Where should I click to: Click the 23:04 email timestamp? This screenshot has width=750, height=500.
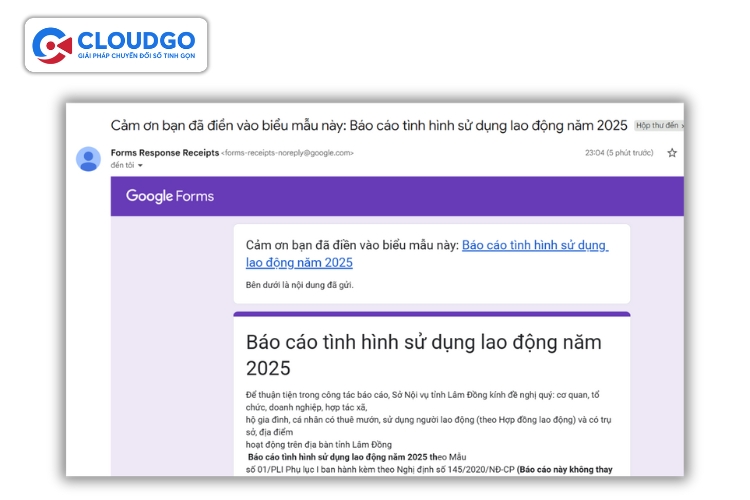tap(600, 153)
